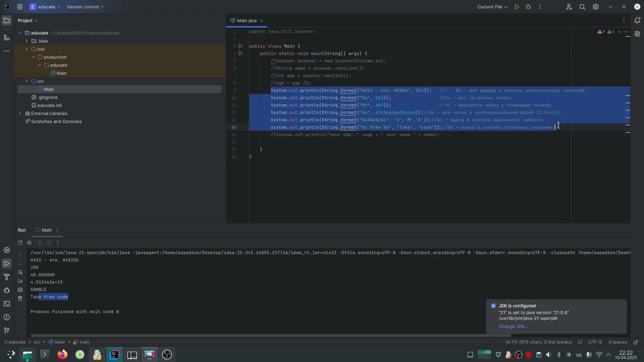
Task: Go to previous highlighted error arrow
Action: click(x=620, y=32)
